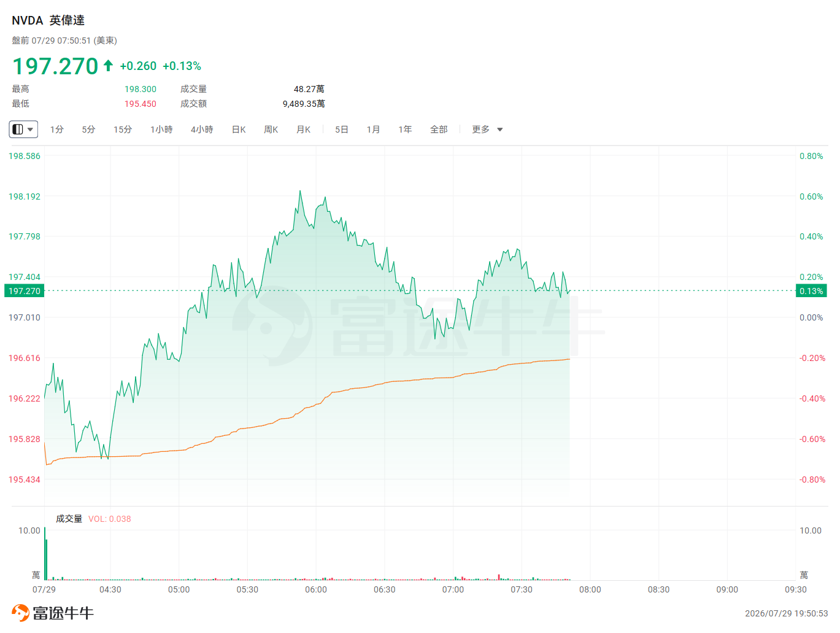Screen dimensions: 840x633
Task: Click the 197.270 current price tag on left axis
Action: click(25, 291)
